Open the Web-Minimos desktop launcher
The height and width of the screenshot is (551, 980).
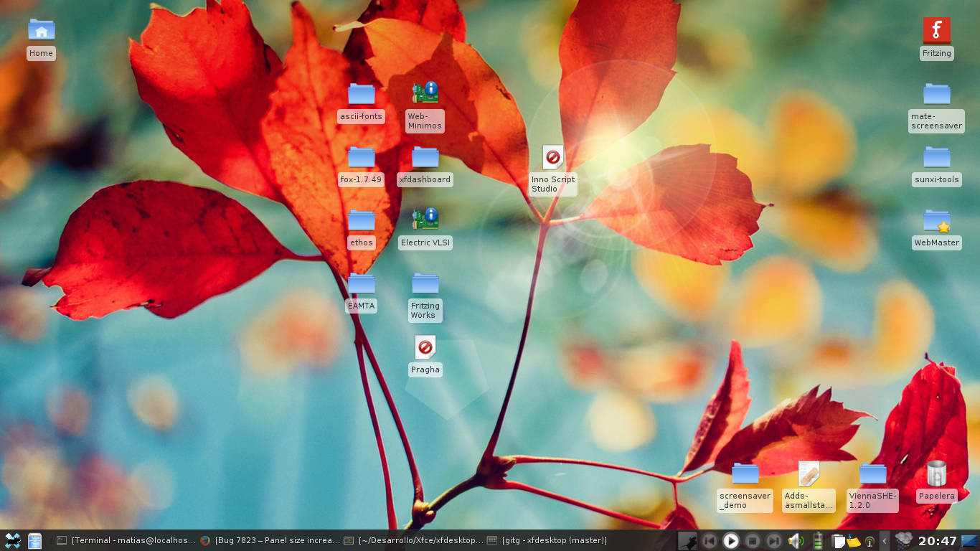click(x=425, y=93)
